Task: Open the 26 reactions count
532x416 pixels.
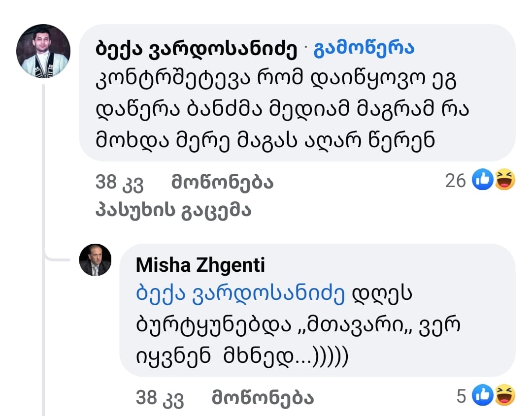Action: click(455, 181)
